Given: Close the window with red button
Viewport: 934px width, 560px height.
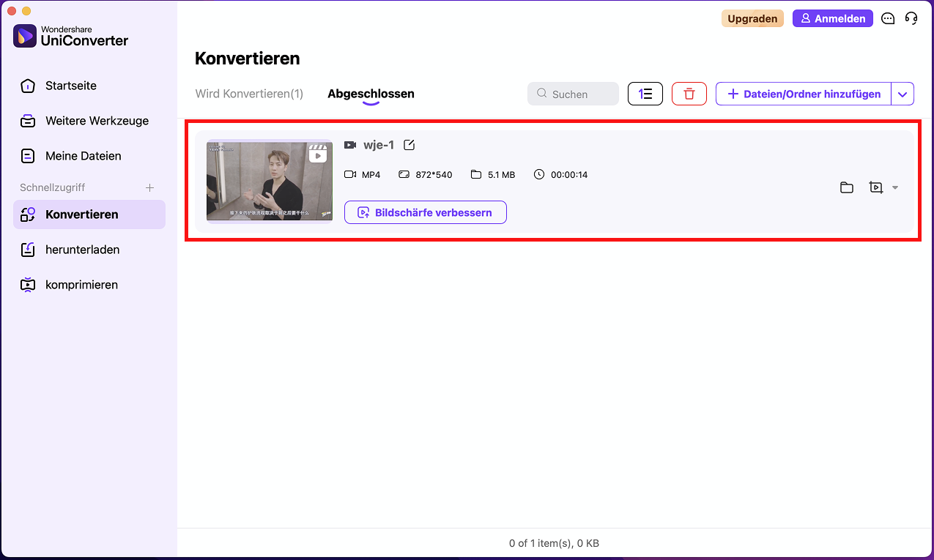Looking at the screenshot, I should 11,11.
